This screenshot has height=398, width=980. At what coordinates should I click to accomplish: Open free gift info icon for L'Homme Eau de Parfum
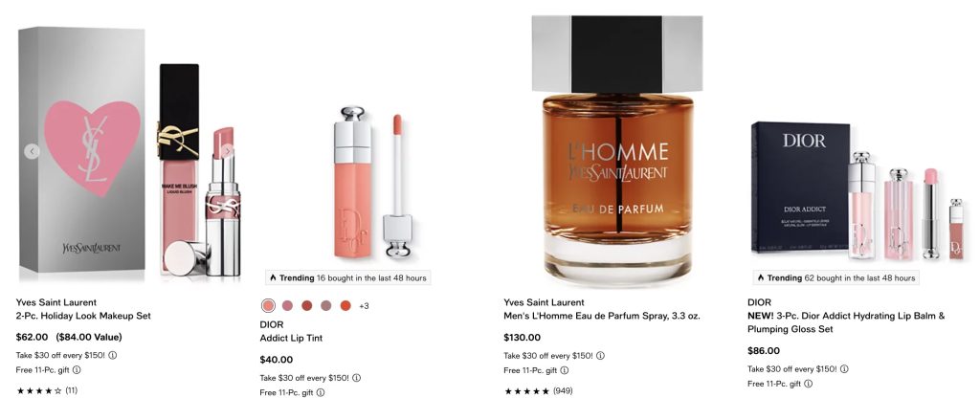(564, 370)
